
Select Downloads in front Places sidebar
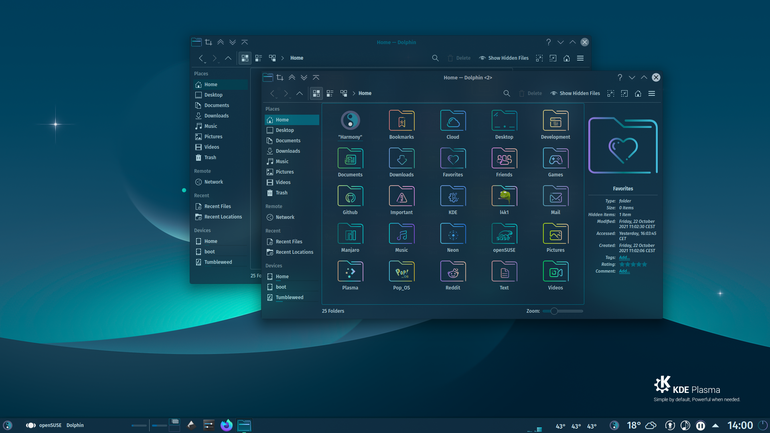[287, 151]
